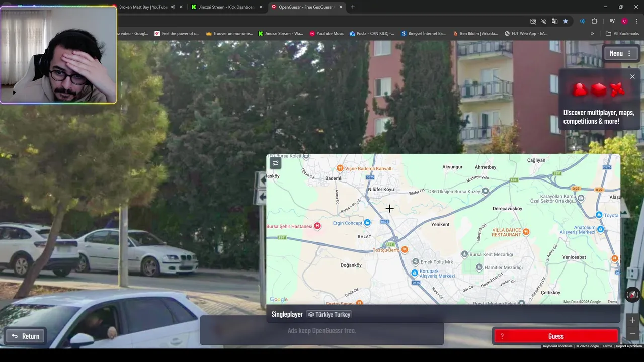Bookmark this page with the star icon
The width and height of the screenshot is (644, 362).
[x=566, y=21]
